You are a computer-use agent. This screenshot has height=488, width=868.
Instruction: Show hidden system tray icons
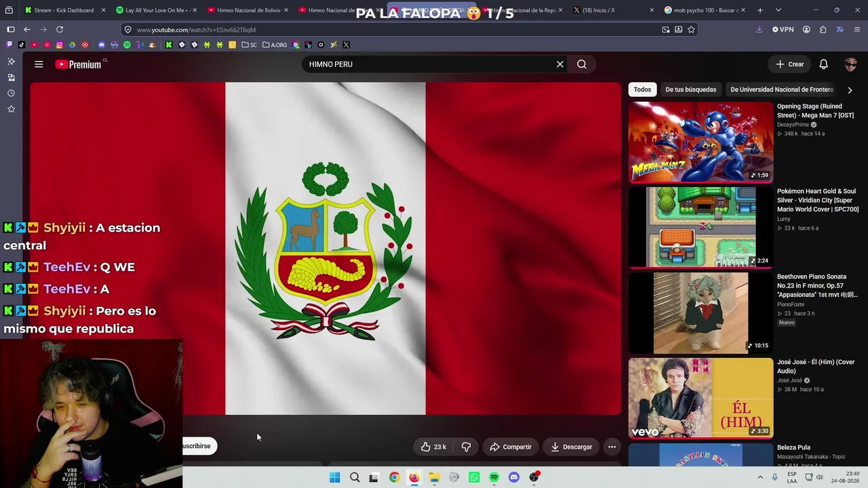point(760,477)
